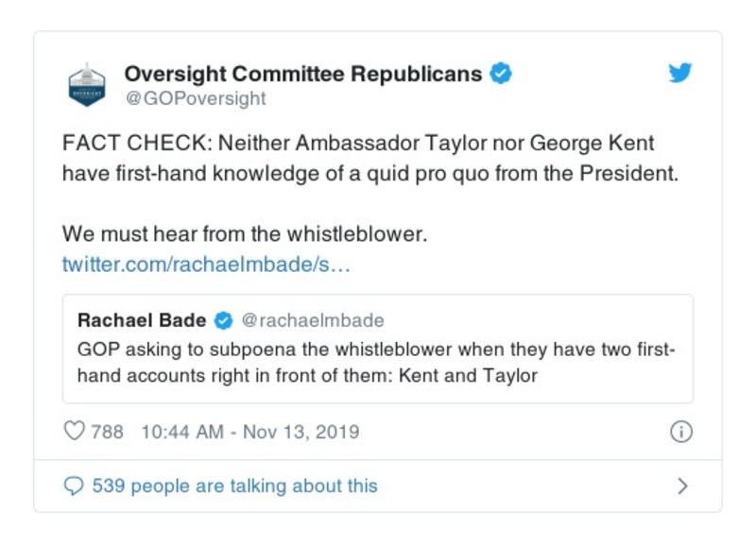Click the reply speech bubble icon
This screenshot has height=546, width=756.
coord(74,486)
